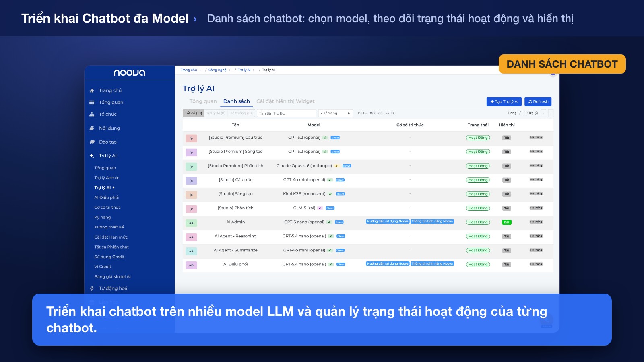Click avatar of [Studio] Phân tích row
Screen dimensions: 644x362
pos(191,209)
